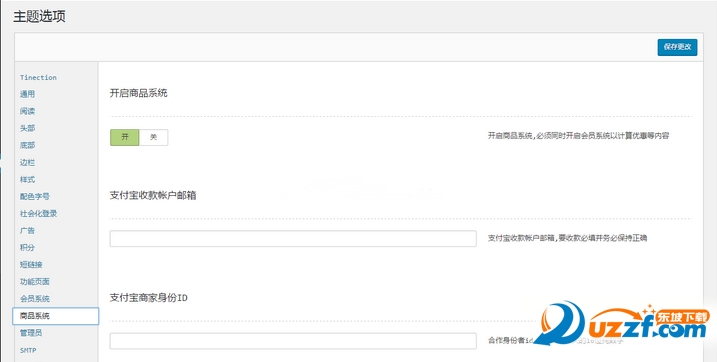Viewport: 717px width, 362px height.
Task: Open the Tinection settings tab
Action: pos(38,78)
